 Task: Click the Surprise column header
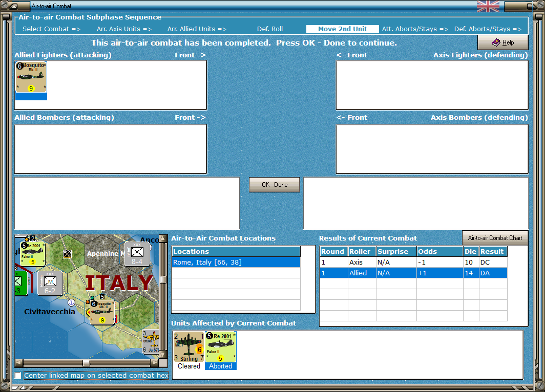coord(396,251)
